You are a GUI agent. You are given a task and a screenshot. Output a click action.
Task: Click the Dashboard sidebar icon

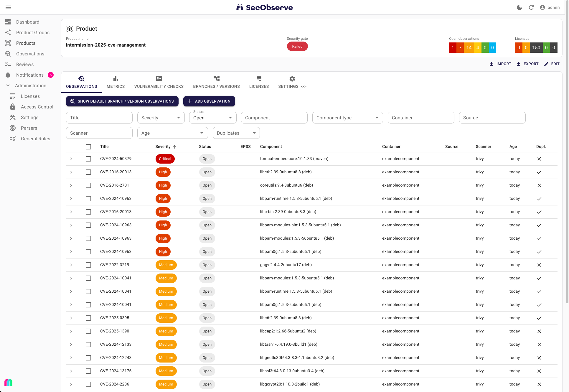(8, 22)
